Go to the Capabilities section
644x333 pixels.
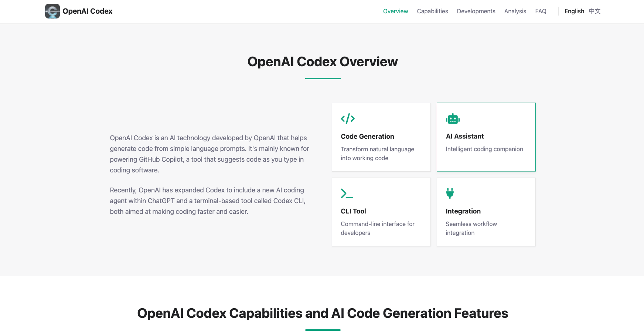tap(432, 11)
